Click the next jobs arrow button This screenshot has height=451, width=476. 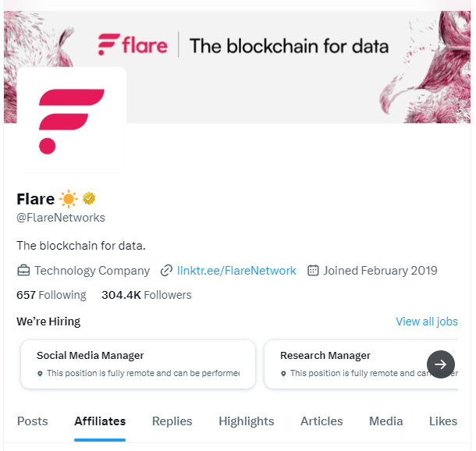click(x=440, y=364)
